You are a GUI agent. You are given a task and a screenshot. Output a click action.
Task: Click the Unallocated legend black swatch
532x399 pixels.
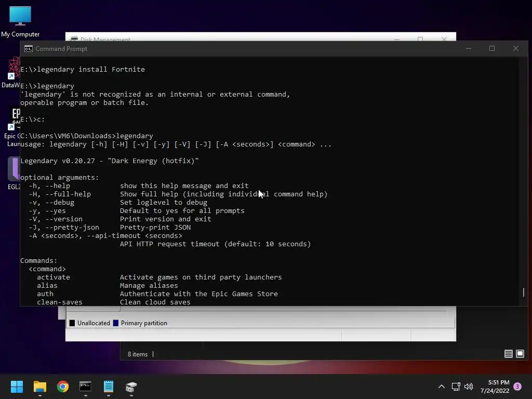72,323
